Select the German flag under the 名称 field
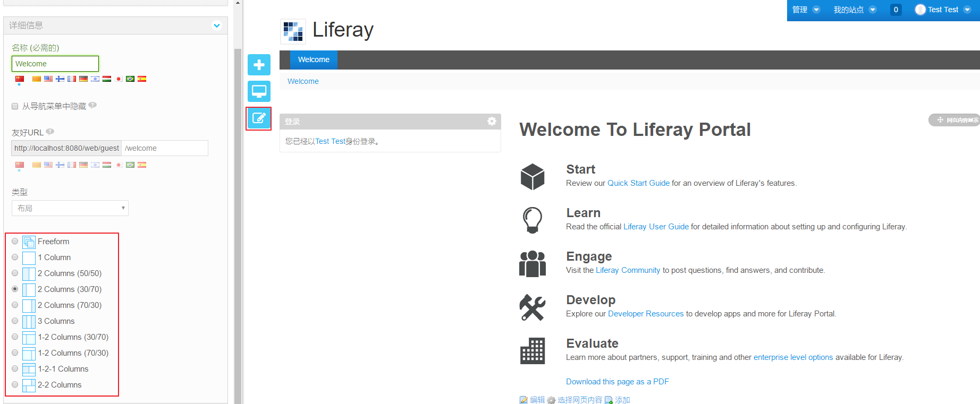 (83, 79)
